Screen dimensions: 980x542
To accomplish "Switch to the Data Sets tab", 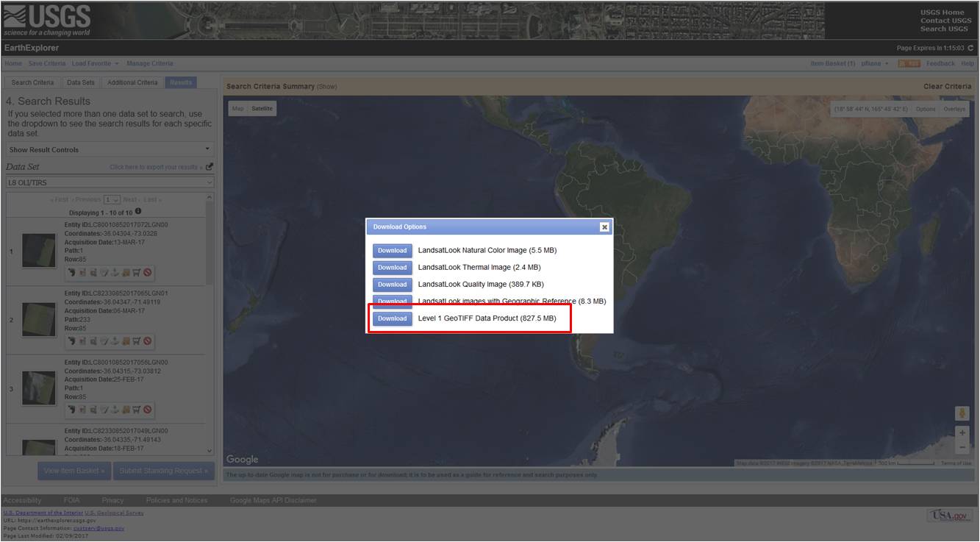I will coord(81,82).
